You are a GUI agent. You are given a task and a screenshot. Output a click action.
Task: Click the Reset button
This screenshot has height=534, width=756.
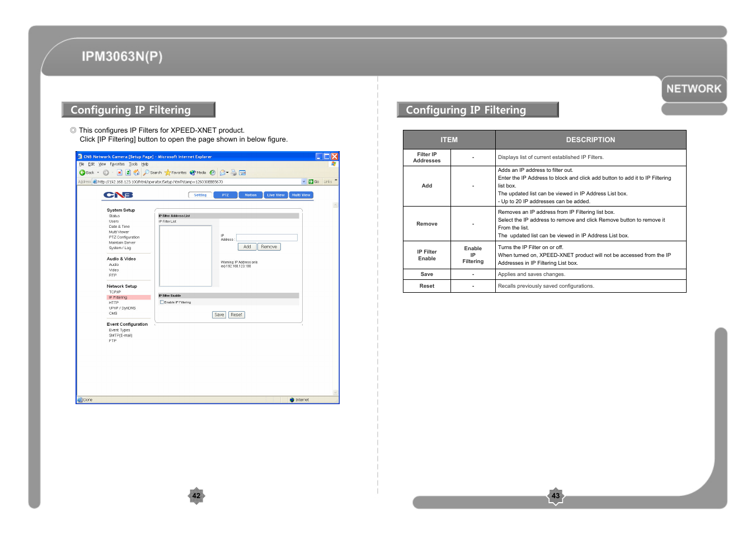(x=237, y=315)
